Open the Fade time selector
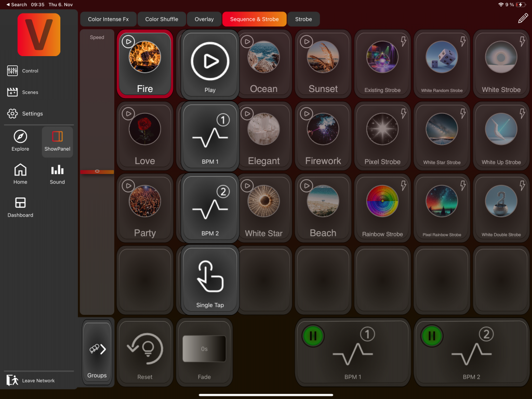Viewport: 532px width, 399px height. (x=204, y=349)
